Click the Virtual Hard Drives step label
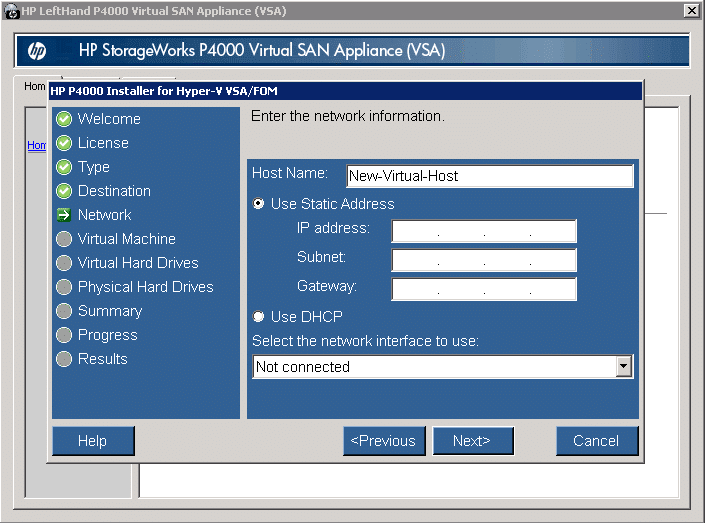Viewport: 705px width, 523px height. pos(138,263)
